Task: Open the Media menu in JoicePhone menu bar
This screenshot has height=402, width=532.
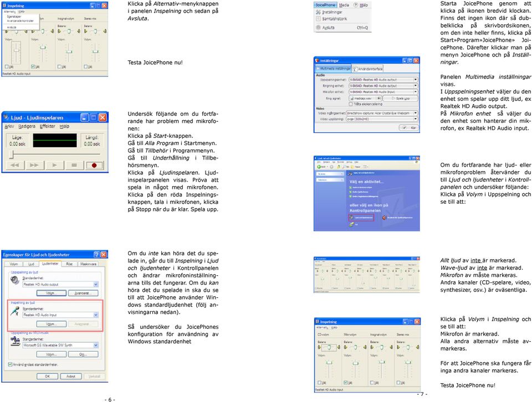Action: coord(344,5)
